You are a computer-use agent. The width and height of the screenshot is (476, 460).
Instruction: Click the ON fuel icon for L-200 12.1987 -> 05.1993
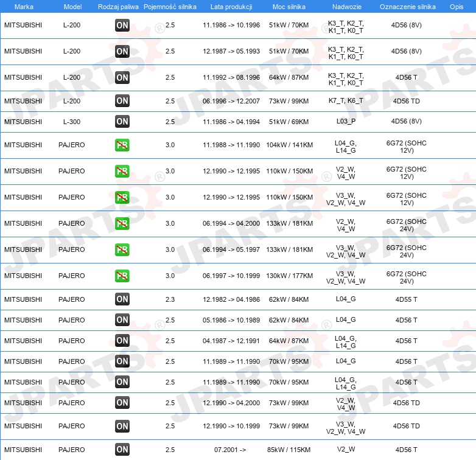[122, 51]
